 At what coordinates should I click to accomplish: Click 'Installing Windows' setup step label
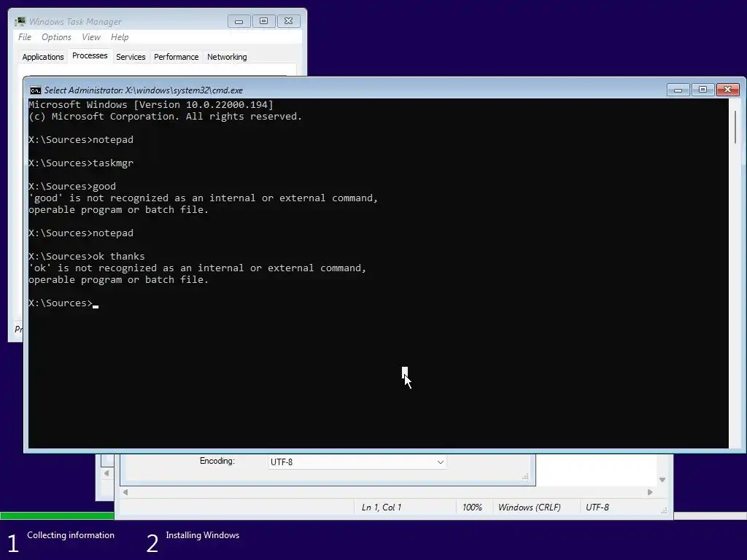(x=203, y=535)
